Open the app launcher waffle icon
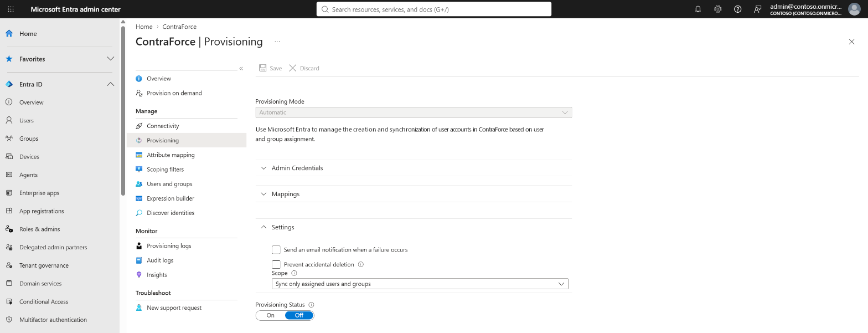The width and height of the screenshot is (868, 333). (11, 9)
